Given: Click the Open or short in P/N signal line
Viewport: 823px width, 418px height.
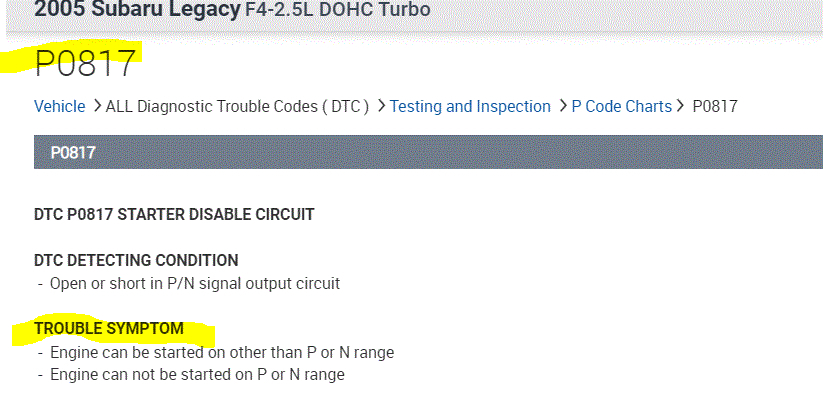Looking at the screenshot, I should click(x=195, y=283).
